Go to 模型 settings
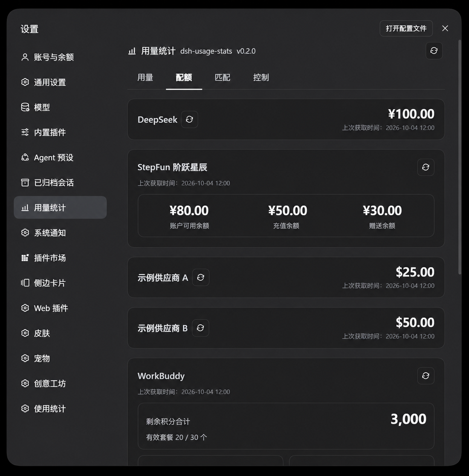 [x=60, y=107]
